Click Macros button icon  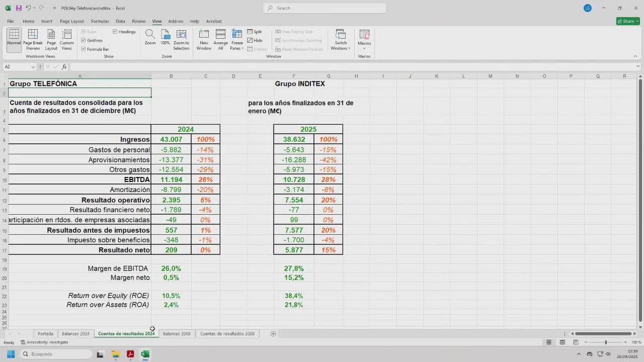(x=364, y=34)
